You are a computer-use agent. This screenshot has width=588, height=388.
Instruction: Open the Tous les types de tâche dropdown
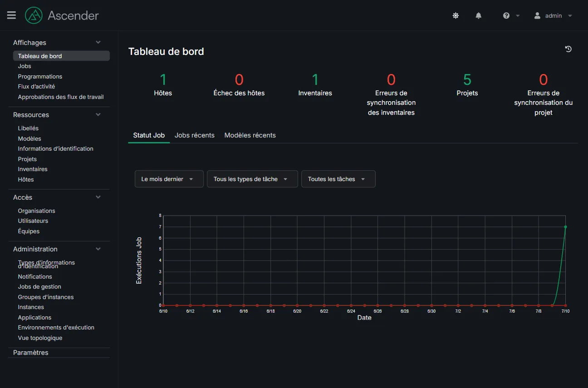(x=252, y=179)
